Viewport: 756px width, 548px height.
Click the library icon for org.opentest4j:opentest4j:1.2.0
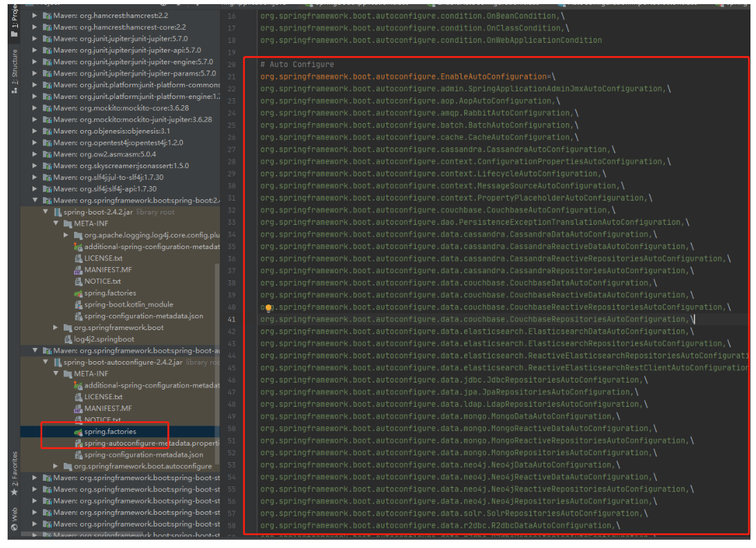pos(47,143)
